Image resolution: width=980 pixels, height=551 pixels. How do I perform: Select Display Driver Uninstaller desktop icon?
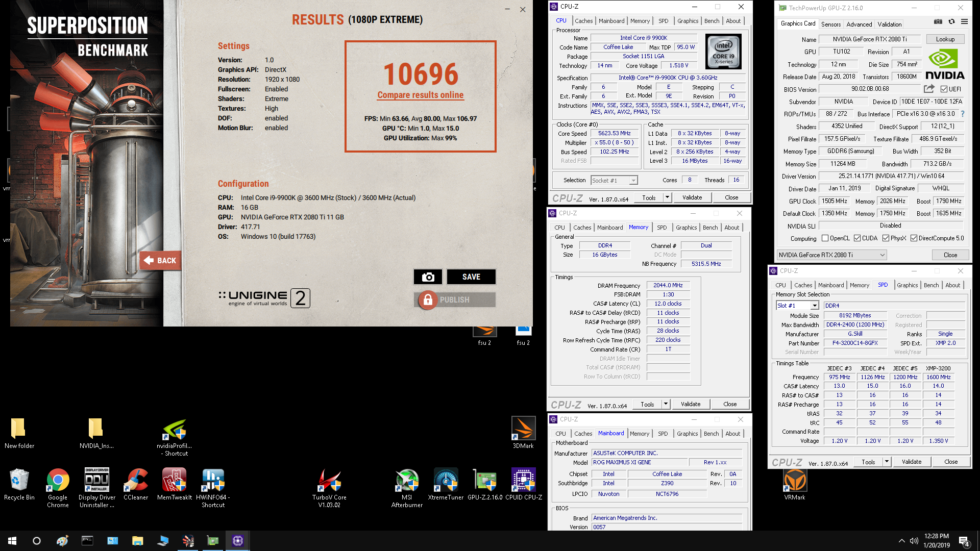[x=96, y=488]
